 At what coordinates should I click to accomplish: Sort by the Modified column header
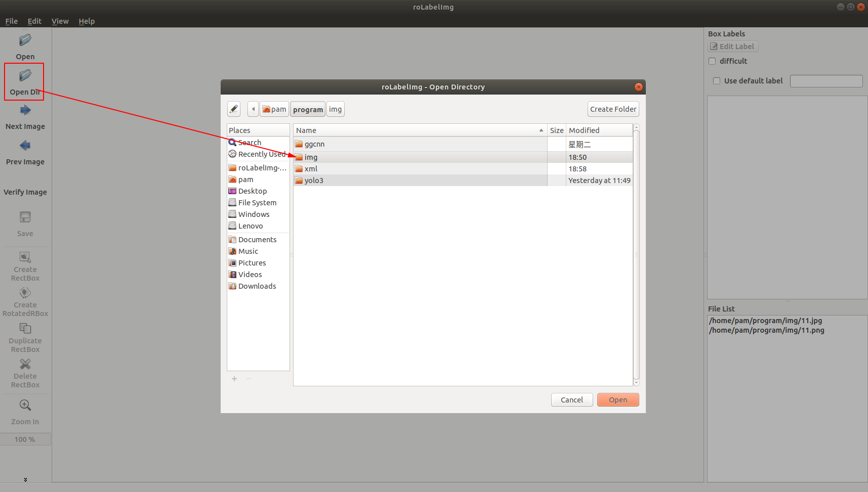point(599,130)
